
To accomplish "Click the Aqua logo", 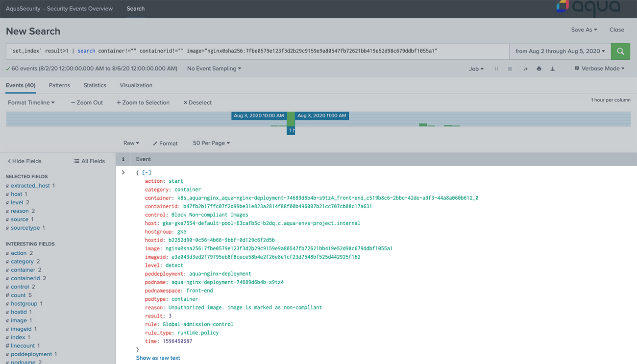I will (590, 8).
